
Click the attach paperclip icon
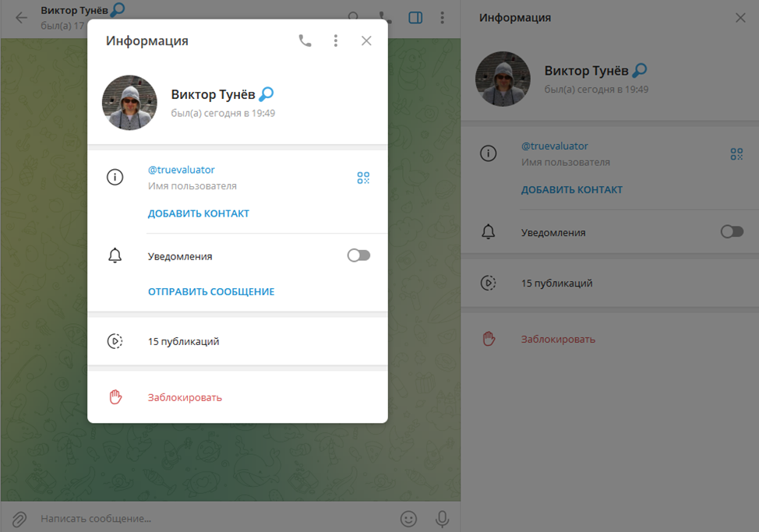(x=19, y=519)
